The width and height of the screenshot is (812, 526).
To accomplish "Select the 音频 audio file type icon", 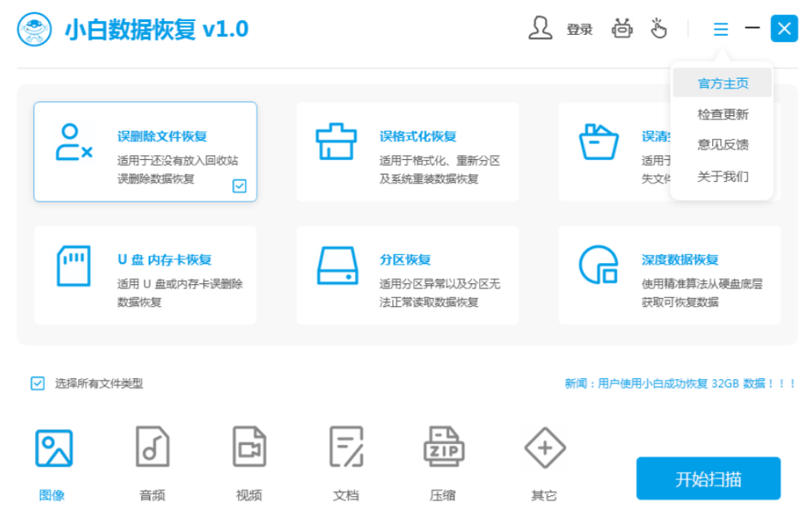I will [153, 448].
